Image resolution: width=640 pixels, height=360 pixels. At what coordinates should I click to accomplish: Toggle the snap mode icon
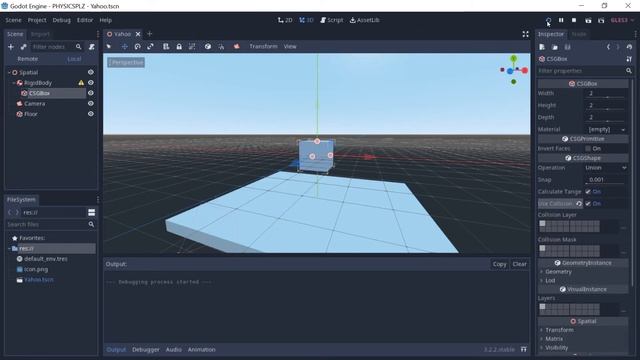coord(221,47)
